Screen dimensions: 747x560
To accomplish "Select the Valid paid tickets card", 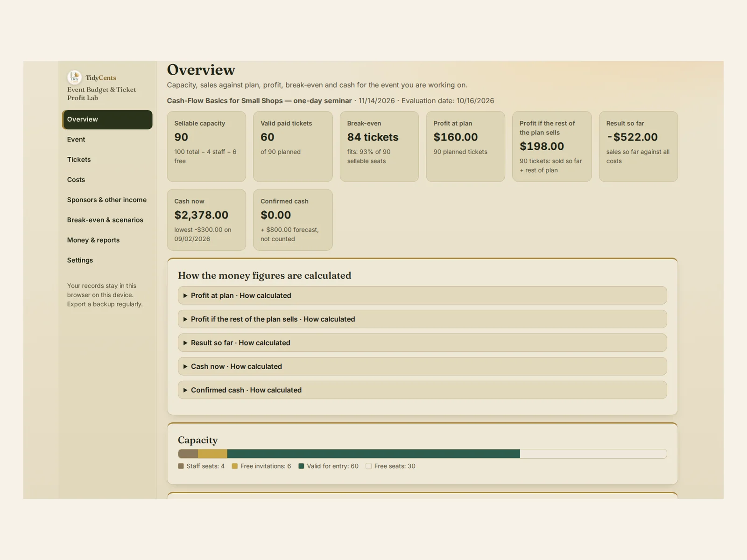I will pyautogui.click(x=293, y=147).
